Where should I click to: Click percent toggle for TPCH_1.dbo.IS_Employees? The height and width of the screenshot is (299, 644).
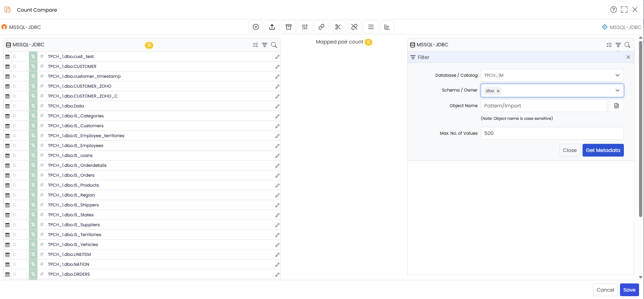(x=33, y=146)
